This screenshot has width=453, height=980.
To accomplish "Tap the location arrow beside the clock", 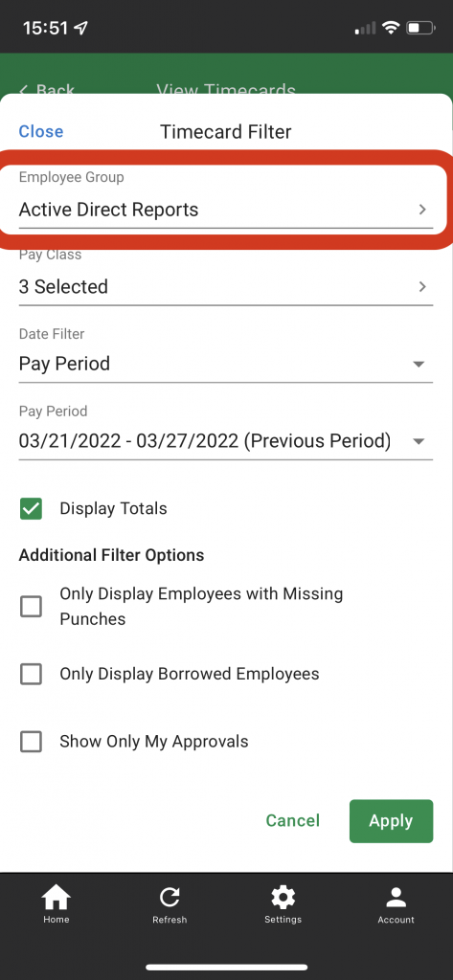I will pyautogui.click(x=80, y=28).
